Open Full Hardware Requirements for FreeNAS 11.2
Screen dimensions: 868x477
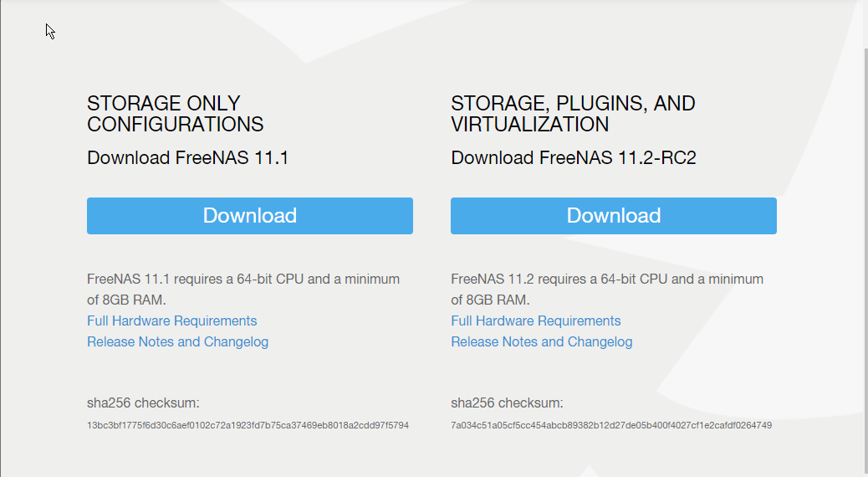[535, 321]
